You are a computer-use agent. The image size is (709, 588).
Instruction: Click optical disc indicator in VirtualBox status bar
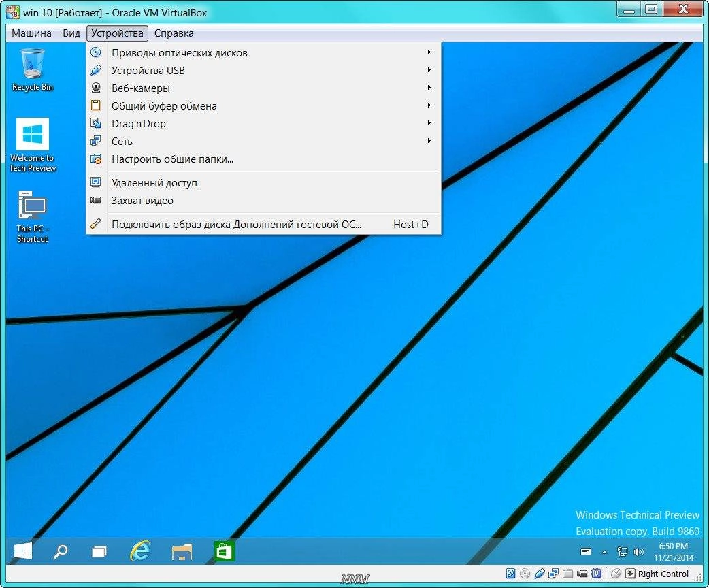click(525, 574)
